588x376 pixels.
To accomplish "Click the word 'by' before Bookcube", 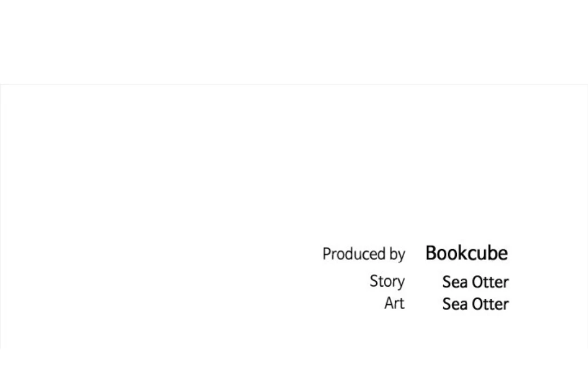I will point(397,255).
